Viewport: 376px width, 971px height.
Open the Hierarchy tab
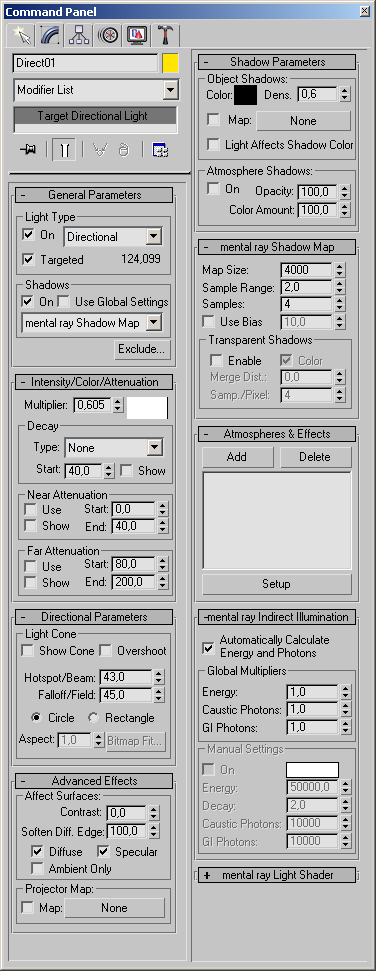79,35
